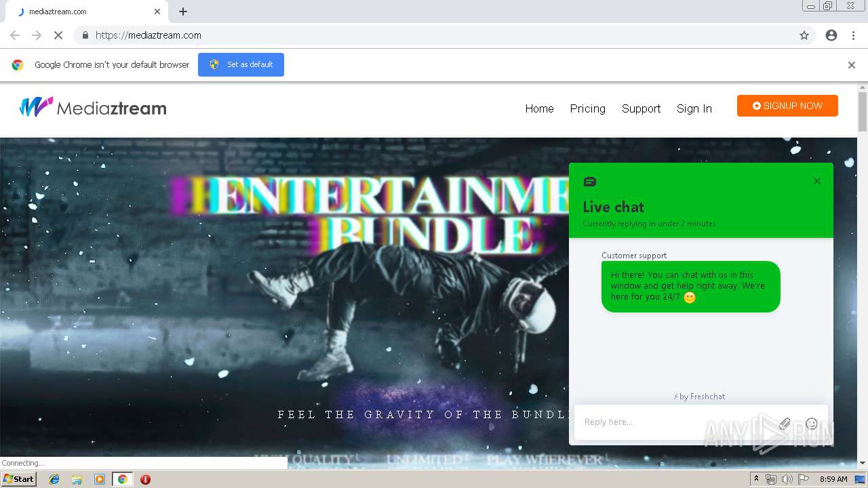Switch to Chrome in the taskbar

(x=122, y=479)
